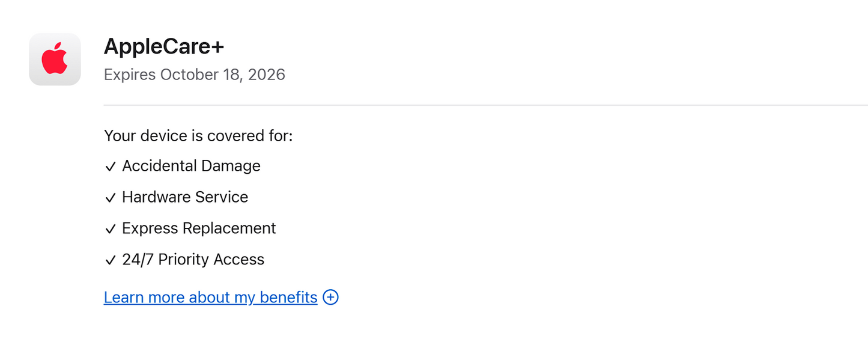Viewport: 868px width, 339px height.
Task: Click the checkmark beside 24/7 Priority Access
Action: [110, 261]
